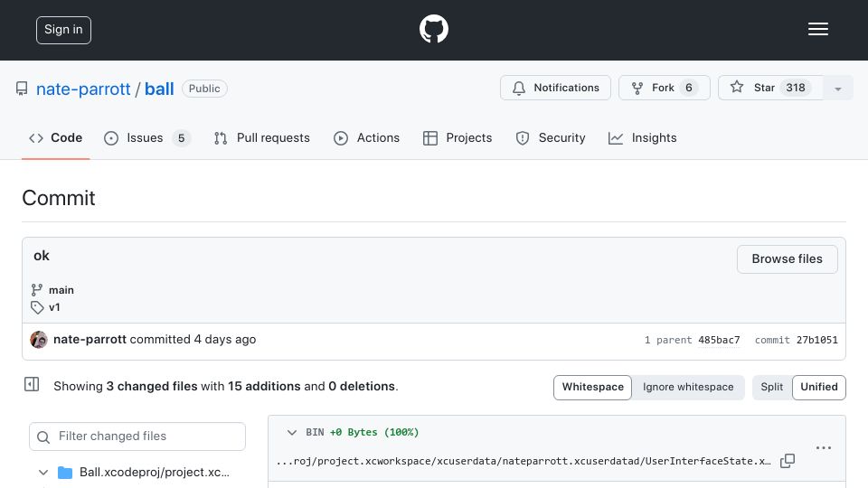Focus the Filter changed files field

click(x=137, y=436)
